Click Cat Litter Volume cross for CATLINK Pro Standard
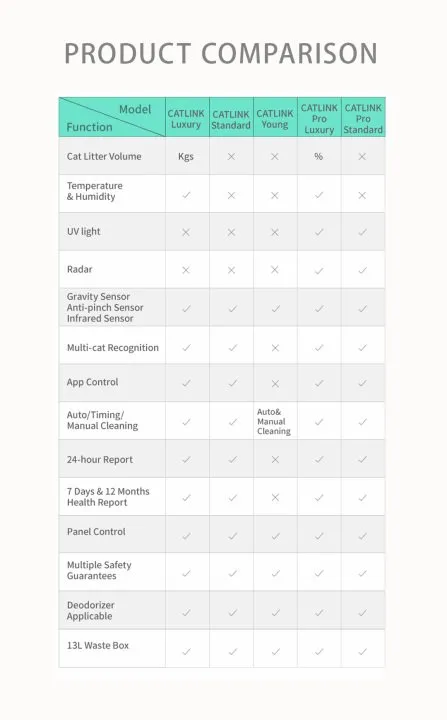This screenshot has width=447, height=720. pyautogui.click(x=362, y=157)
